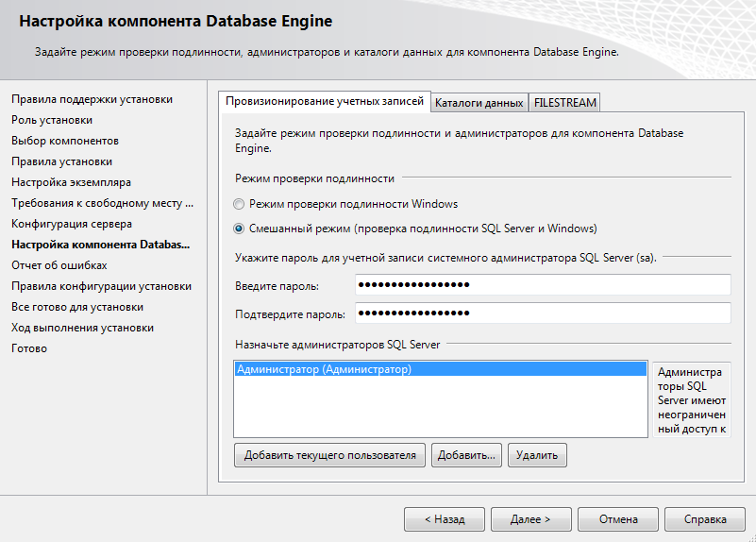This screenshot has width=756, height=542.
Task: Switch to the FILESTREAM tab
Action: [x=564, y=102]
